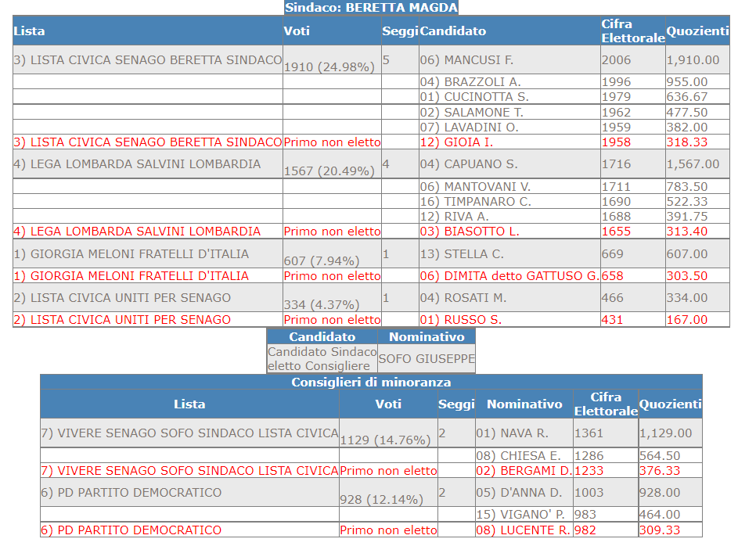
Task: Select councillor '08) CHIESA E.'
Action: coord(518,455)
